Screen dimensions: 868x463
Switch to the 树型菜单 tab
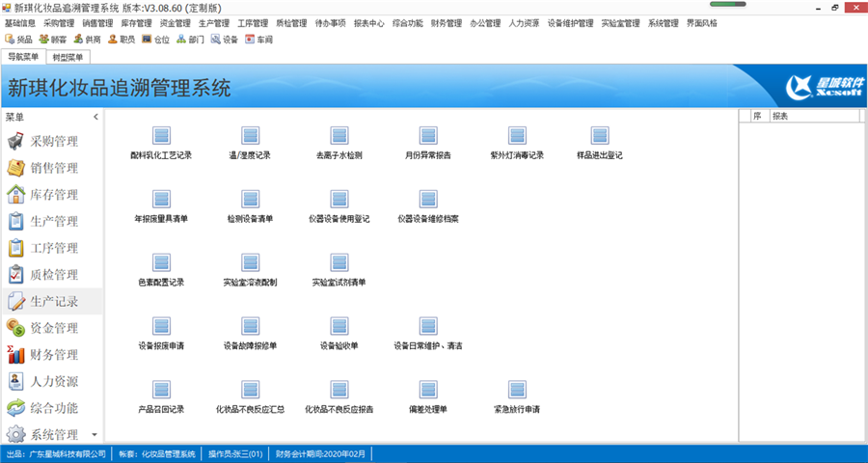[68, 57]
